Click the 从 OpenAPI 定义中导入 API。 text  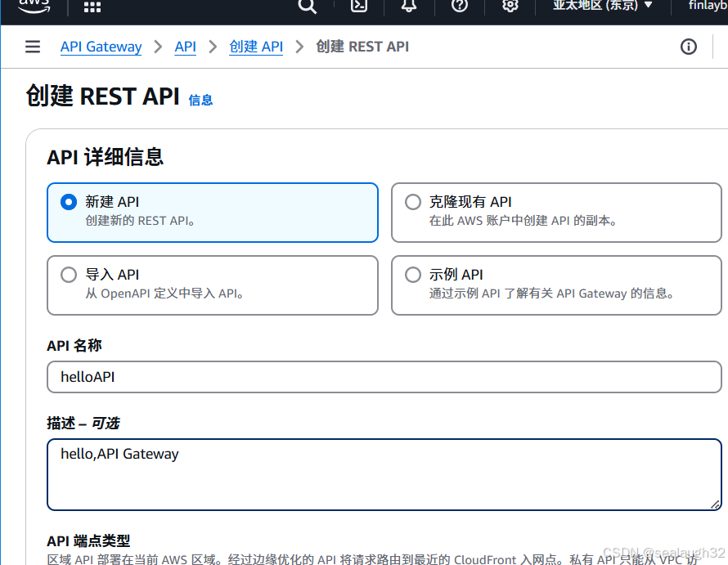(164, 294)
